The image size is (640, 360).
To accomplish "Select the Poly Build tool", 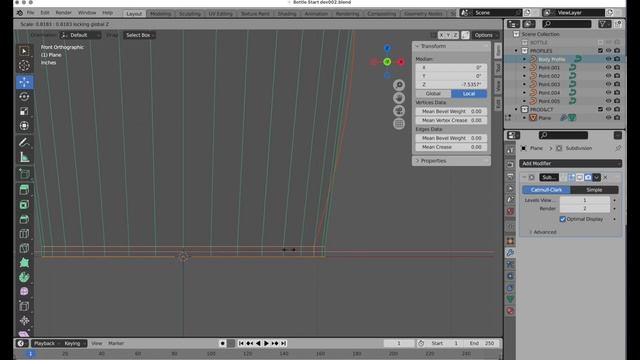I will (x=24, y=263).
